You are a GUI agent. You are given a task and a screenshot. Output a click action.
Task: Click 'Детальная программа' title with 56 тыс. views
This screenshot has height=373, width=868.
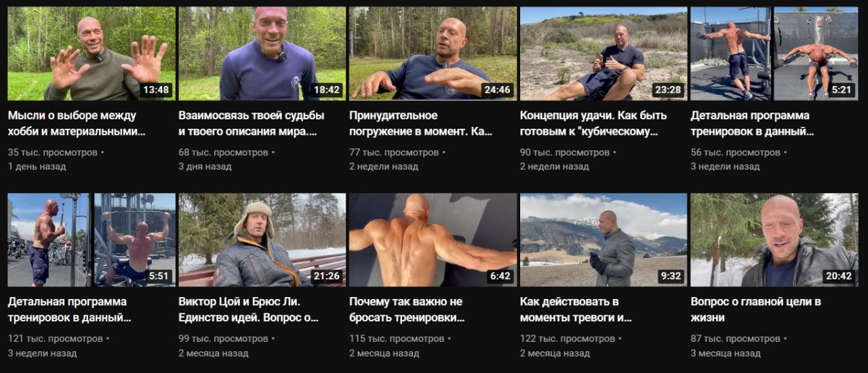coord(751,123)
